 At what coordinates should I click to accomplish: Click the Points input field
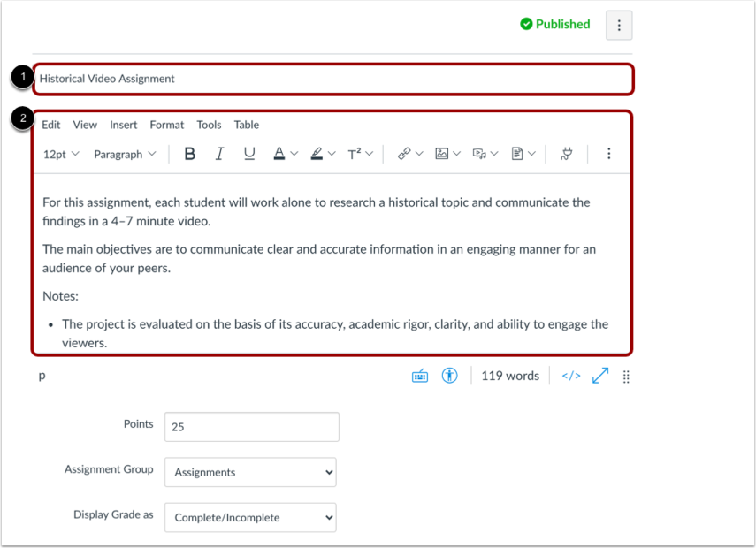click(x=251, y=427)
